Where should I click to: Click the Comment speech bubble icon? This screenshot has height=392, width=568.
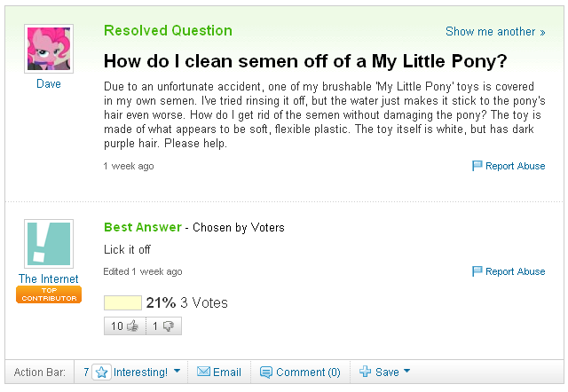click(266, 372)
